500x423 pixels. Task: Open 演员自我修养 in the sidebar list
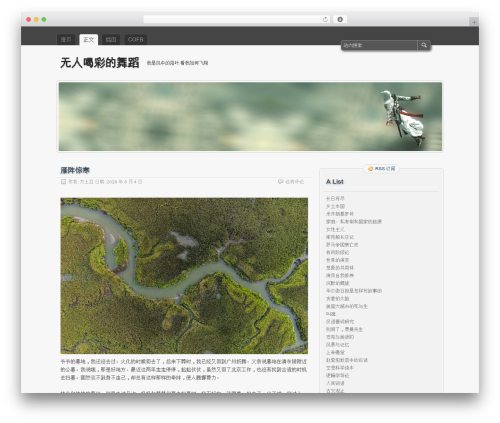coord(340,275)
